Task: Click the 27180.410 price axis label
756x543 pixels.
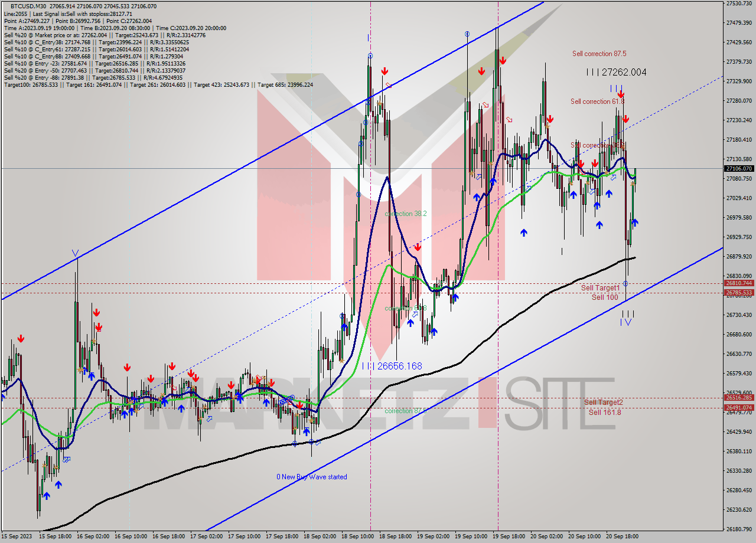Action: (x=739, y=139)
